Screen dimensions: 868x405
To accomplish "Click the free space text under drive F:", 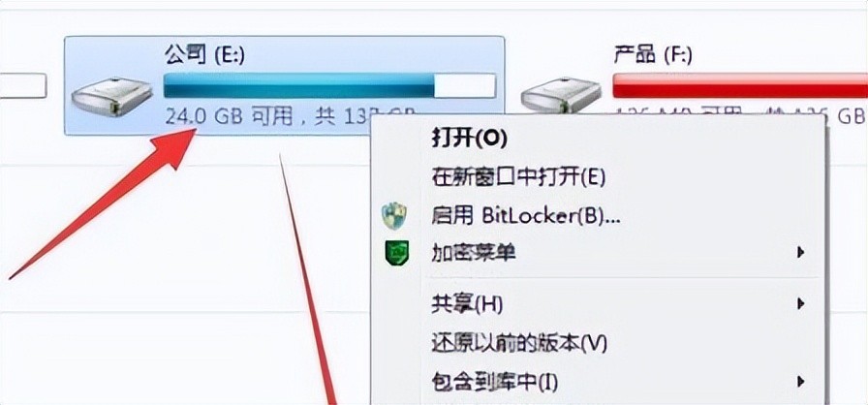I will (x=739, y=115).
